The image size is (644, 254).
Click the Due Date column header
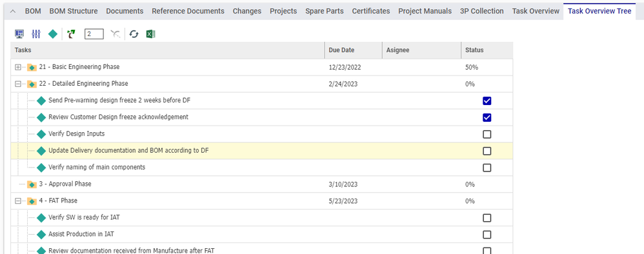353,50
